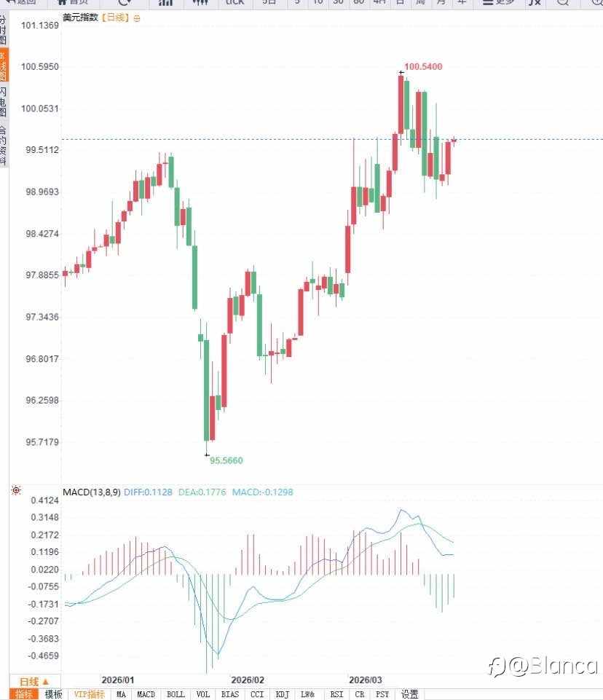Click the small circle icon beside 日线 title
603x700 pixels.
[138, 17]
